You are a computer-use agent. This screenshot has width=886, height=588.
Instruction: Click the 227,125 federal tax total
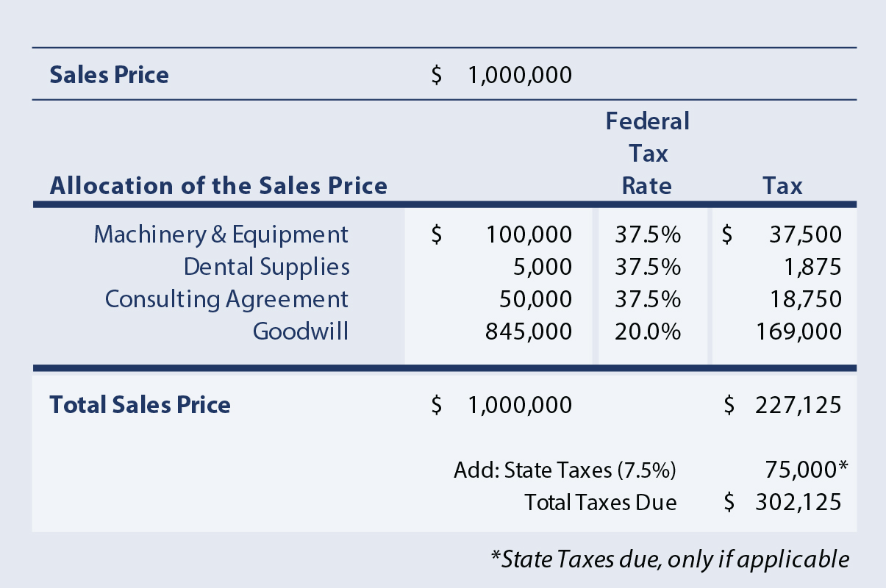(x=798, y=405)
